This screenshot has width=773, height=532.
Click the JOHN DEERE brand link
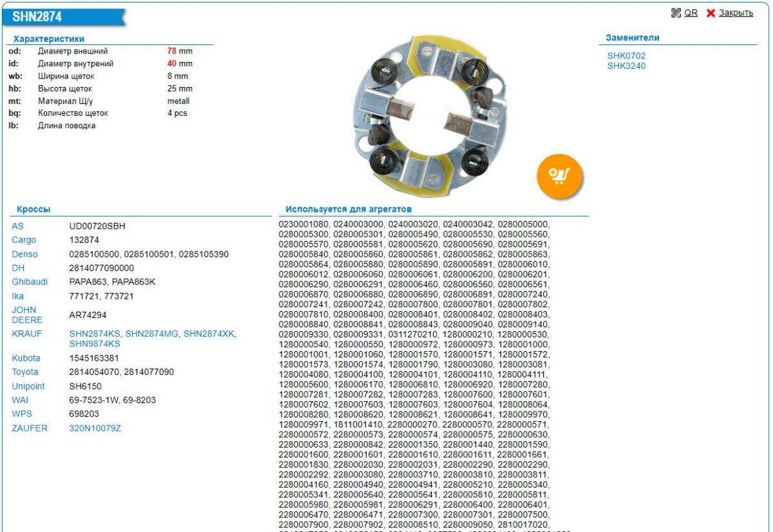(x=27, y=314)
